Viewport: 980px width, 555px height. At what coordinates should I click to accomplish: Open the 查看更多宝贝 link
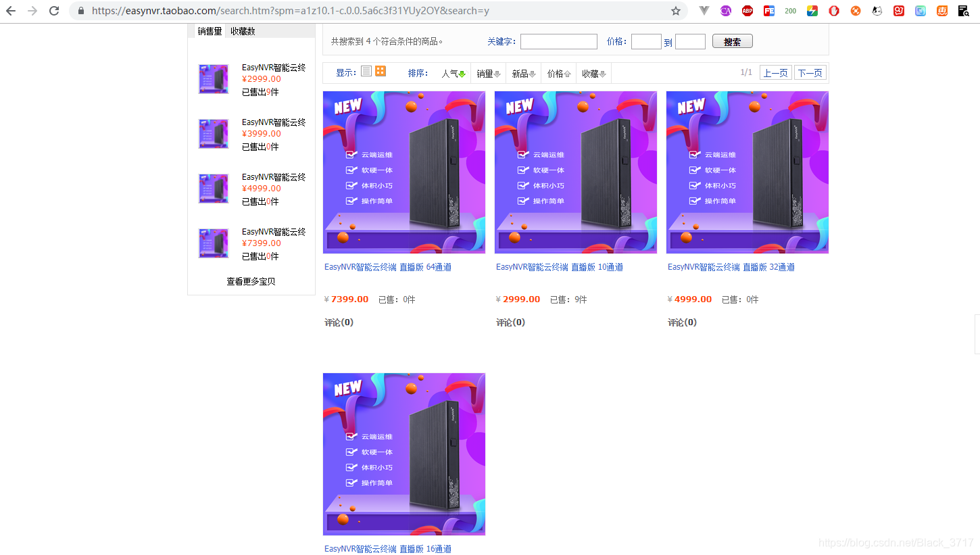(251, 281)
